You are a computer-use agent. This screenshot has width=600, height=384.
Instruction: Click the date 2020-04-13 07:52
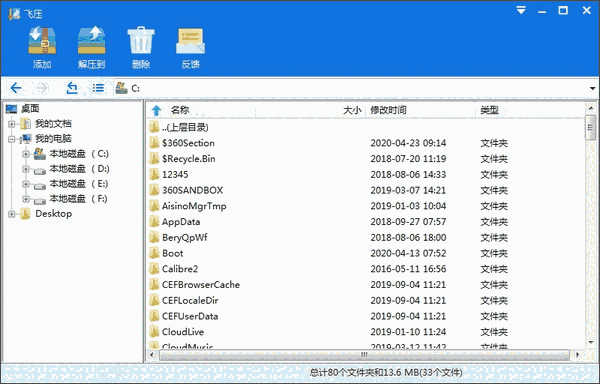pos(408,253)
